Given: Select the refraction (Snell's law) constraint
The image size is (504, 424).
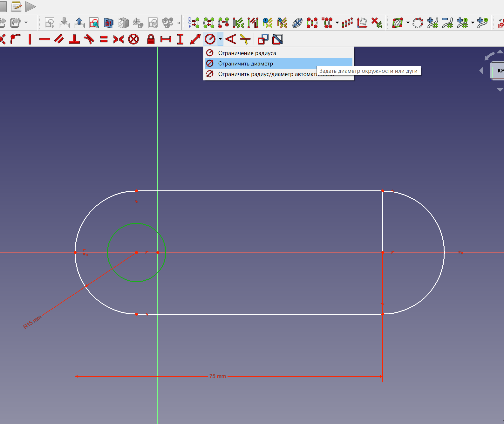Looking at the screenshot, I should click(x=245, y=39).
